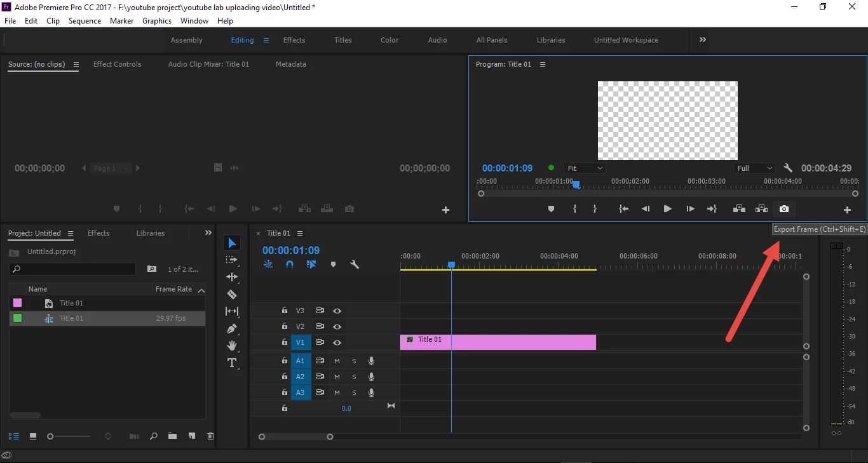Viewport: 868px width, 463px height.
Task: Mute track A1
Action: (x=337, y=361)
